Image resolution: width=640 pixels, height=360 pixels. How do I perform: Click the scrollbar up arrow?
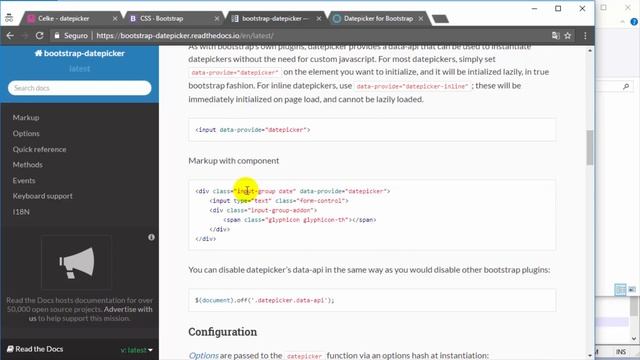(590, 51)
